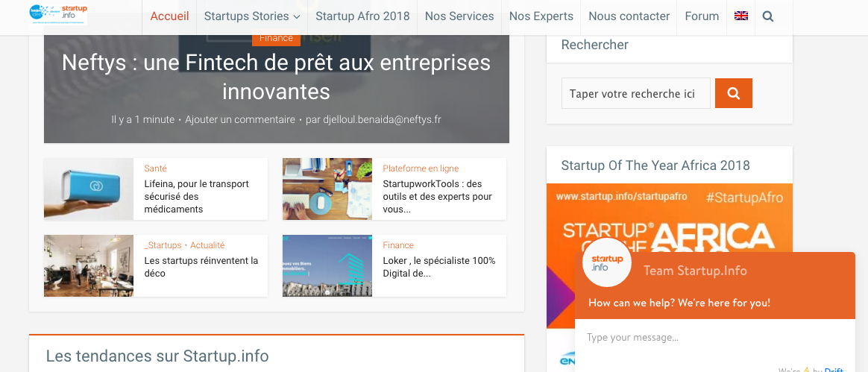Switch language via the UK flag icon
Screen dimensions: 868x372
point(740,16)
